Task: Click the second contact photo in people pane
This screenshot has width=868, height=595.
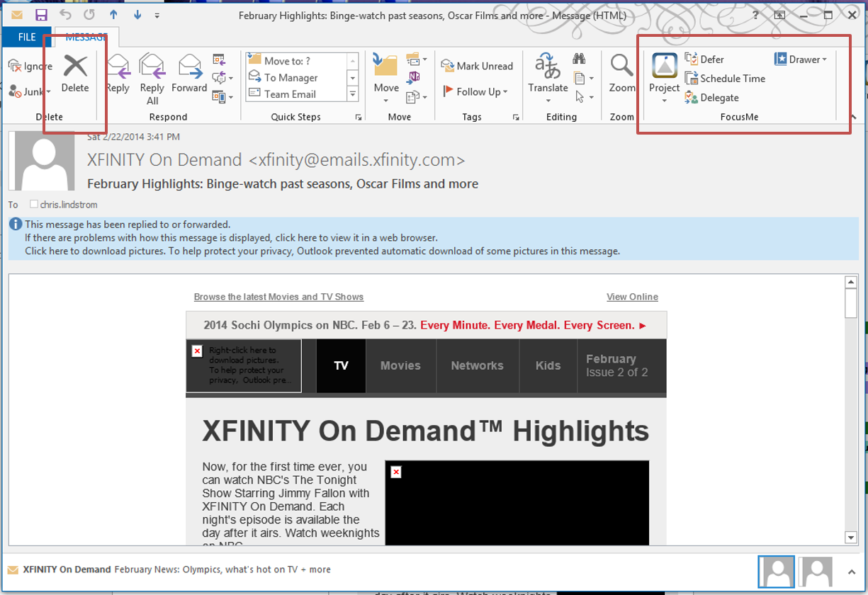Action: [x=816, y=571]
